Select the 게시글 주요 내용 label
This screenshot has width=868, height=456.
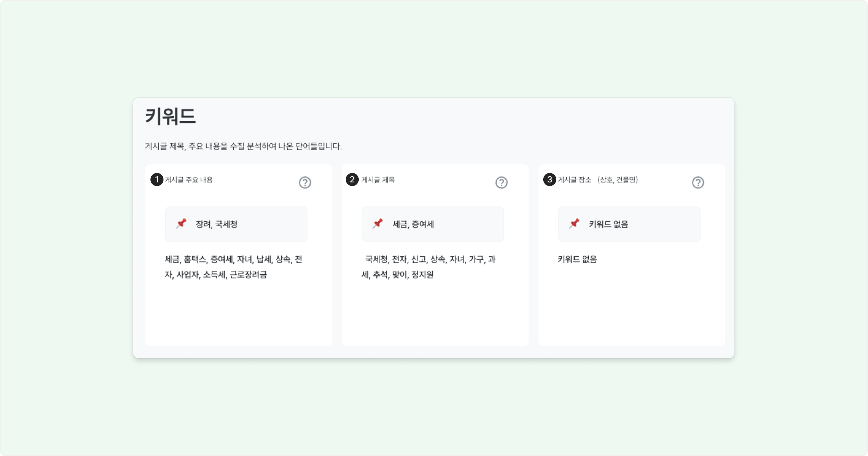pyautogui.click(x=189, y=180)
